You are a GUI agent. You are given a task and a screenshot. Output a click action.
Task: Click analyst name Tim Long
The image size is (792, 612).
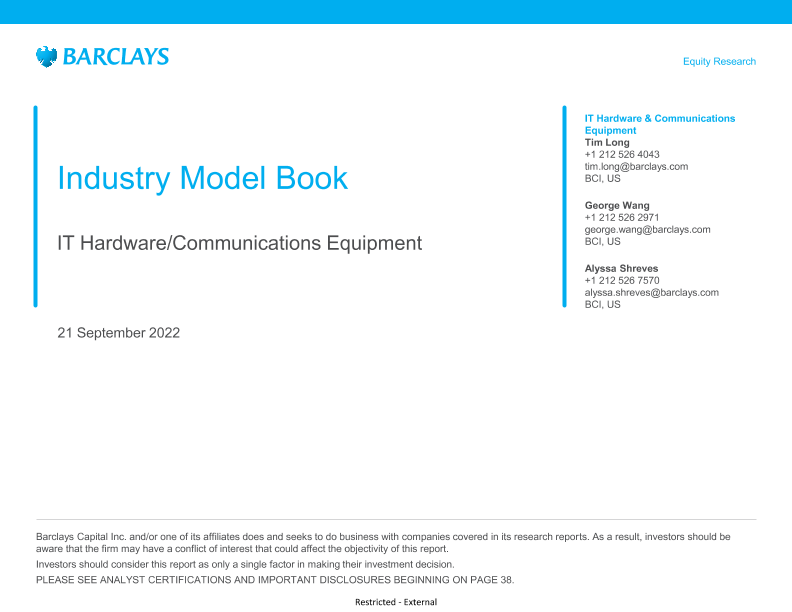tap(607, 143)
